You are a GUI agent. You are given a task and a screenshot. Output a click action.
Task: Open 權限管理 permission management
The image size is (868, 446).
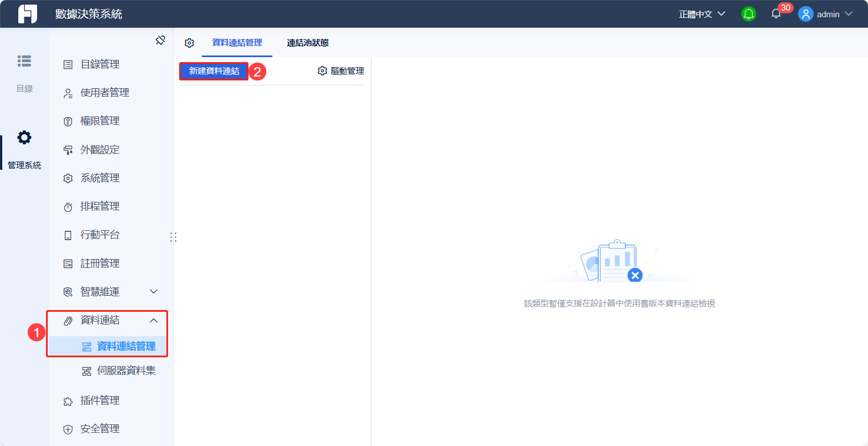[100, 120]
